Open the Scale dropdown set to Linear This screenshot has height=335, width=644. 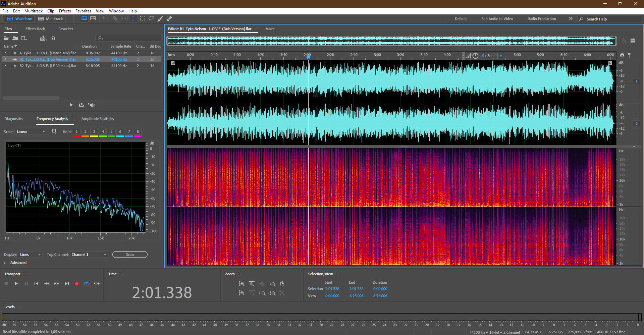pyautogui.click(x=31, y=131)
